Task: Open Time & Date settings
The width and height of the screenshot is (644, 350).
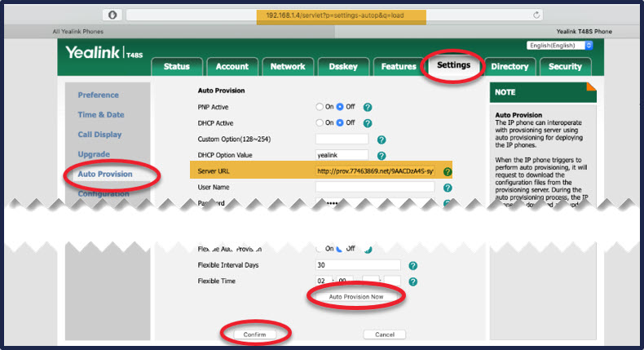Action: click(101, 115)
